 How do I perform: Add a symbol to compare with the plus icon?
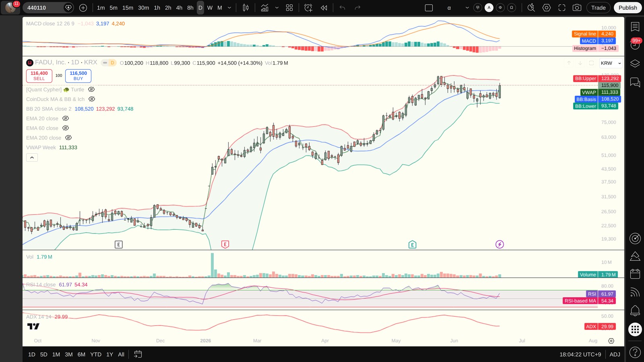pyautogui.click(x=83, y=8)
